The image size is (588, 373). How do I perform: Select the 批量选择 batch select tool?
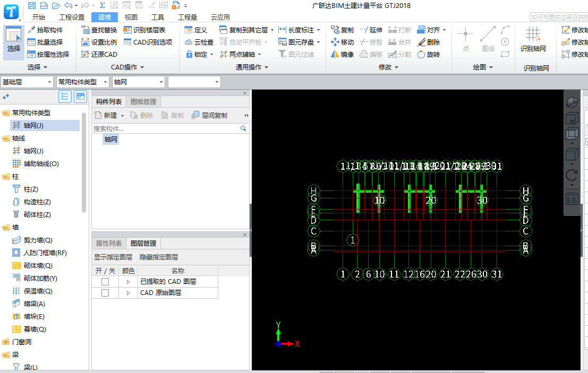46,42
